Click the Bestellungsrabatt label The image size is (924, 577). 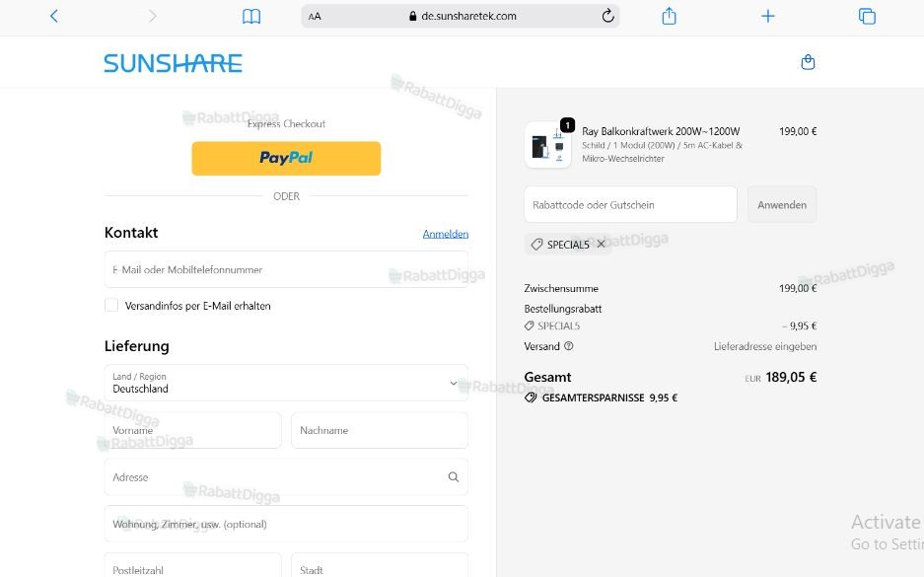click(563, 309)
